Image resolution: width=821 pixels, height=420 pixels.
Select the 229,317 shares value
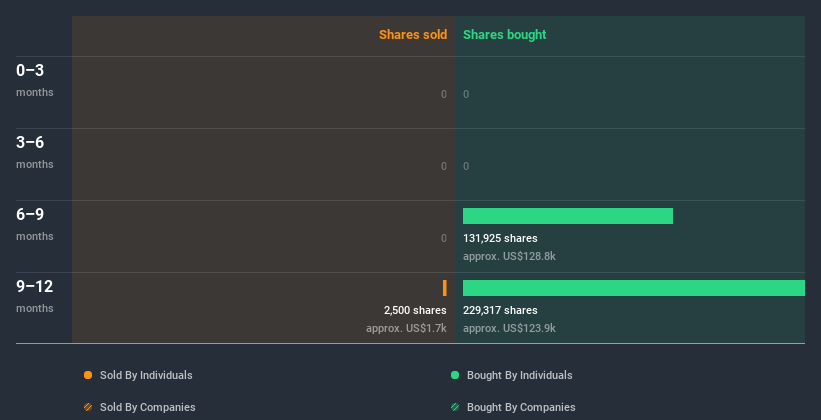[500, 310]
